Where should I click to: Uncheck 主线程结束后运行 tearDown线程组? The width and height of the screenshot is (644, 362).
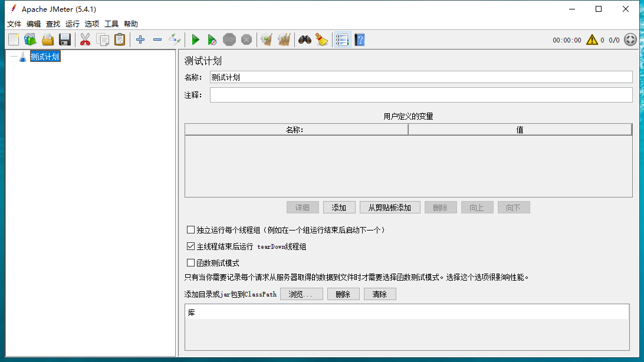[x=190, y=246]
